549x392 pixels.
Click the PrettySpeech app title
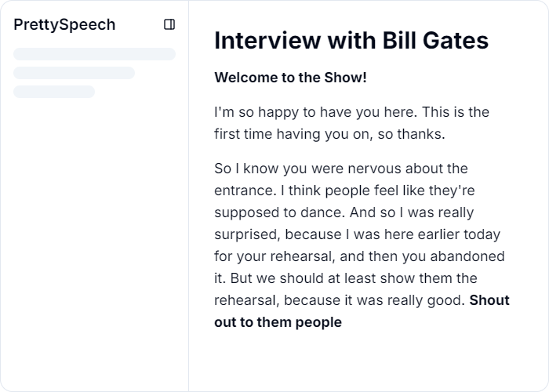pyautogui.click(x=64, y=25)
